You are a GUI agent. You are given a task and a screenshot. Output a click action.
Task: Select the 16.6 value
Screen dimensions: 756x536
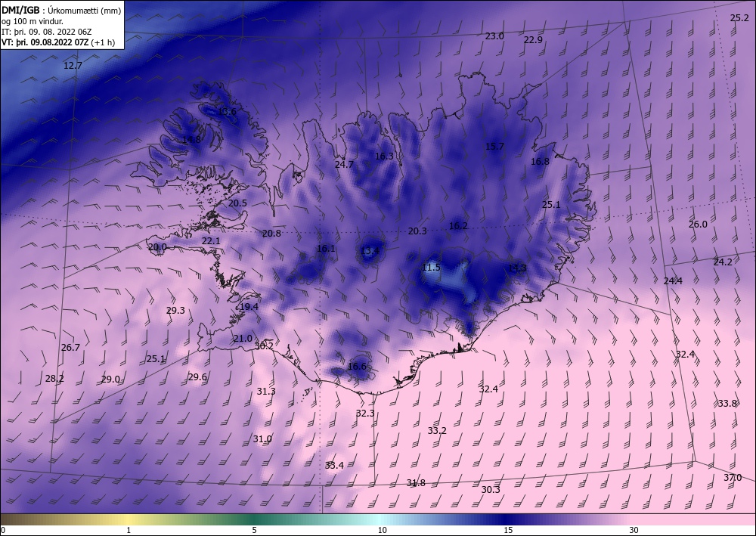coord(358,367)
